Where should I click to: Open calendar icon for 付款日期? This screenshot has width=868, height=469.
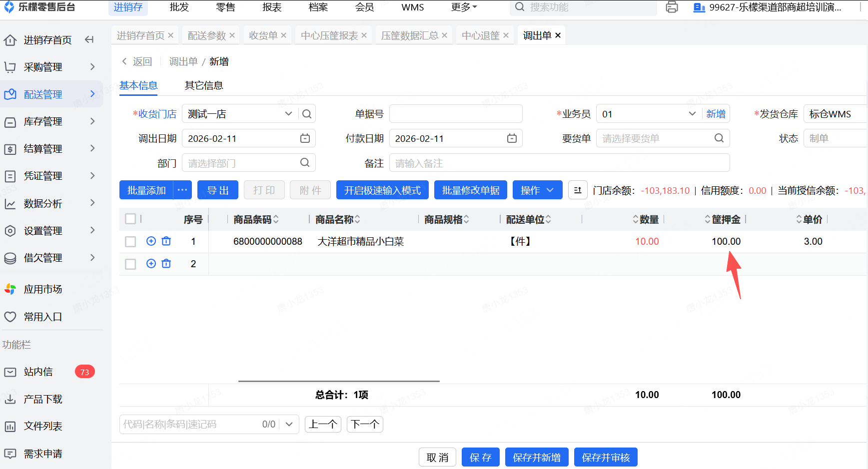512,138
